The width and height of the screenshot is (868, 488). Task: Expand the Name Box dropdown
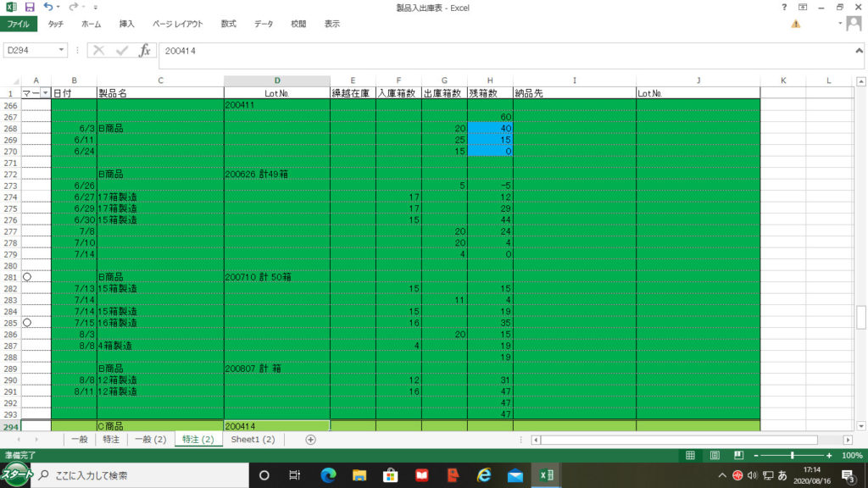62,51
